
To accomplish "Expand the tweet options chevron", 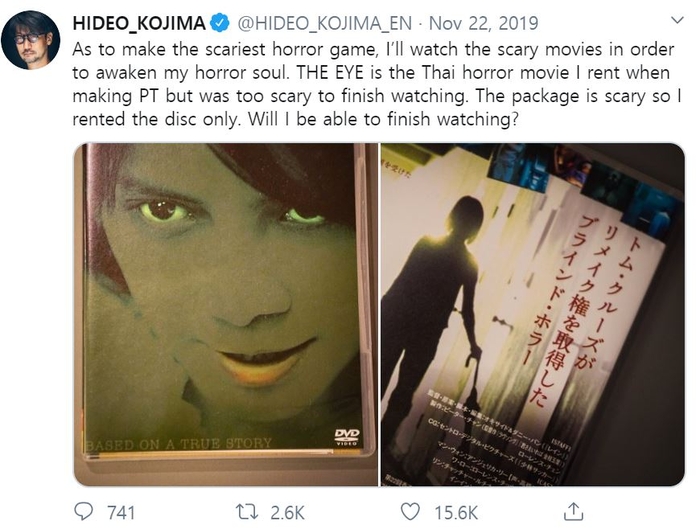I will coord(678,20).
